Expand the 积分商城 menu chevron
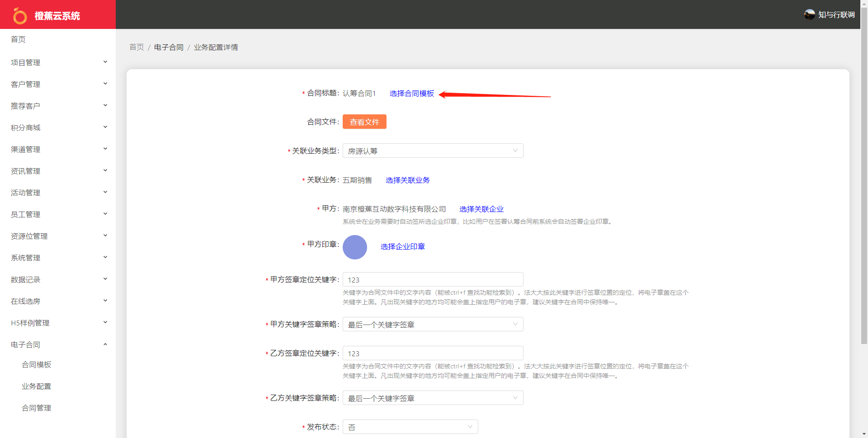 coord(105,127)
